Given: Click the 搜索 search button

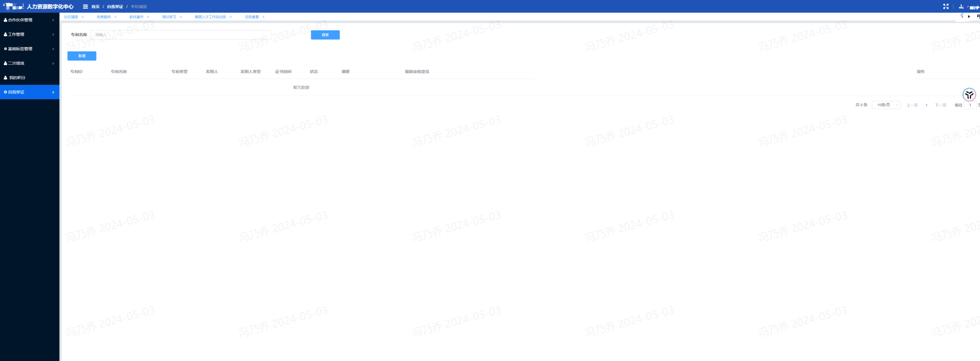Looking at the screenshot, I should 325,35.
